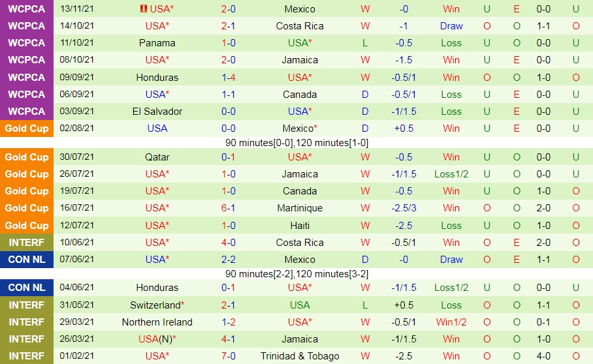Open the 2-2 USA vs Mexico score
Image resolution: width=593 pixels, height=364 pixels.
(229, 259)
